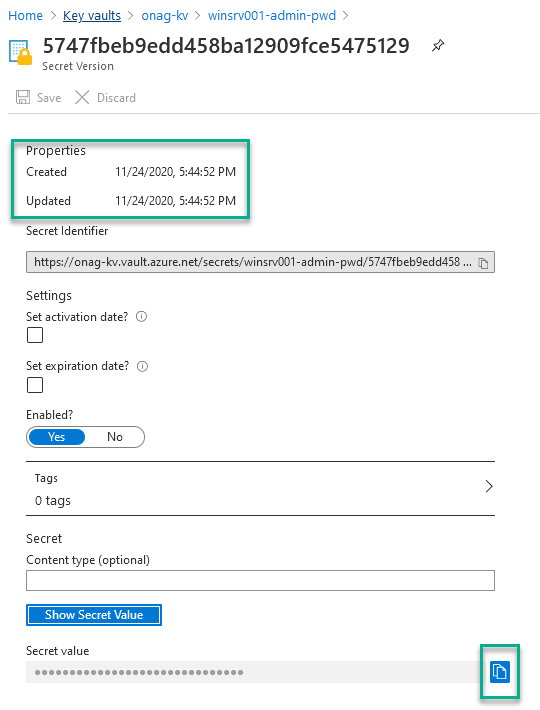Open Key vaults breadcrumb link
This screenshot has width=540, height=710.
click(92, 15)
